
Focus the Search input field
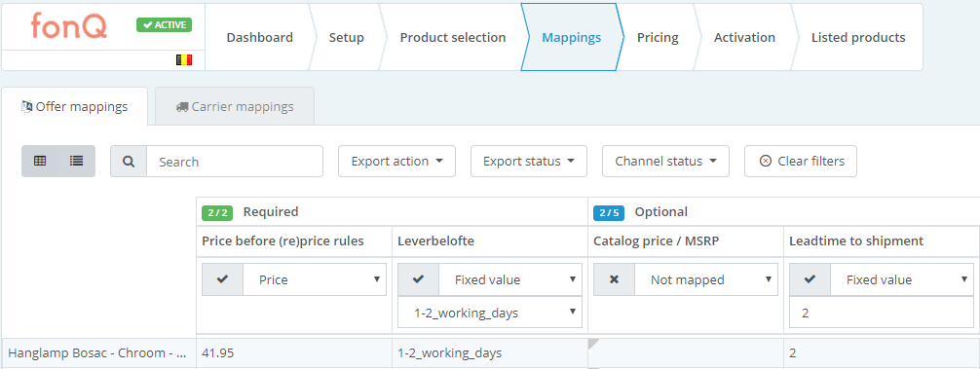point(235,162)
